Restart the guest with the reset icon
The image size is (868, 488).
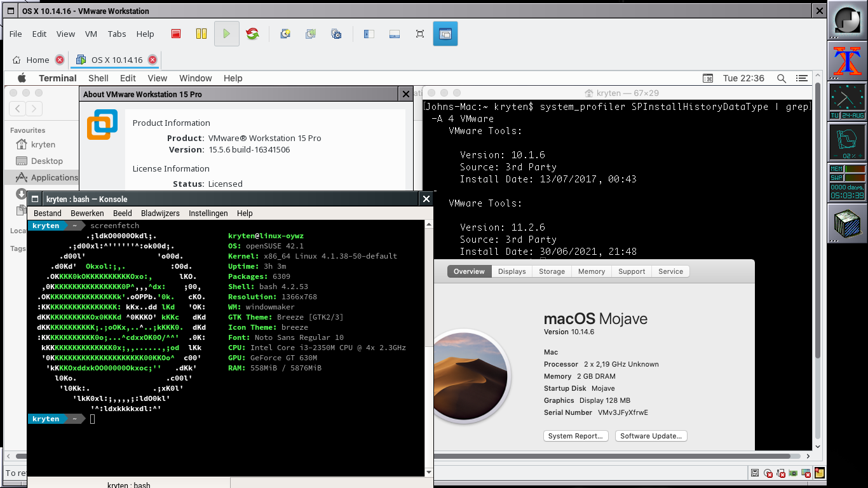252,34
